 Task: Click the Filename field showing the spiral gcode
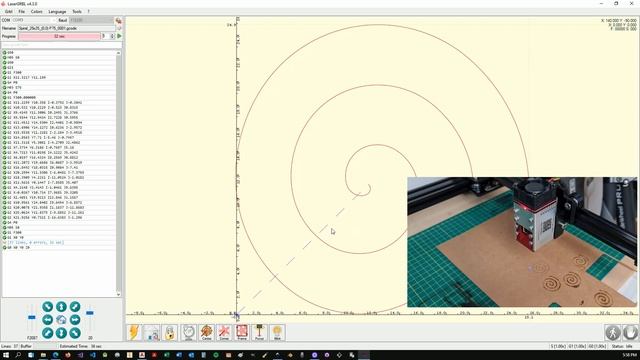(67, 28)
